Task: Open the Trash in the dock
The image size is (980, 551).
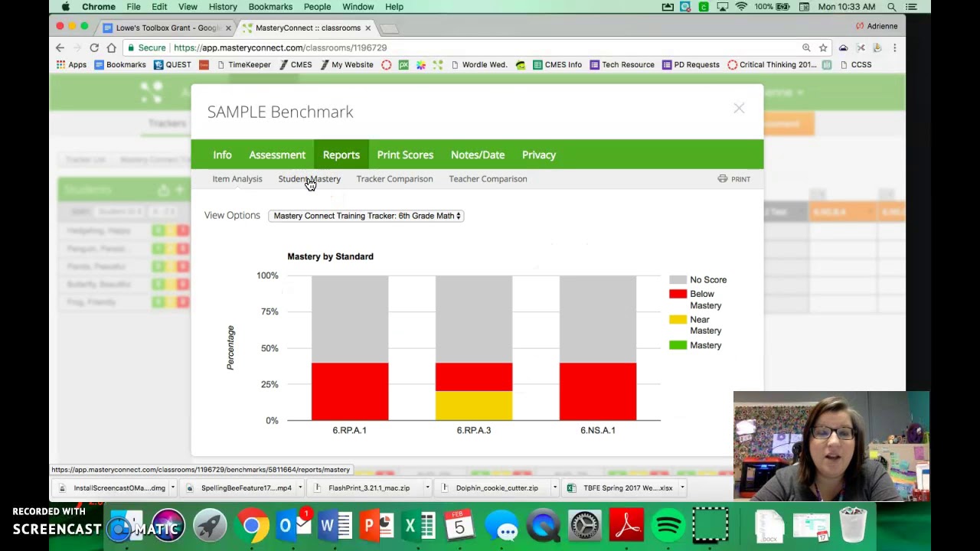Action: coord(852,527)
